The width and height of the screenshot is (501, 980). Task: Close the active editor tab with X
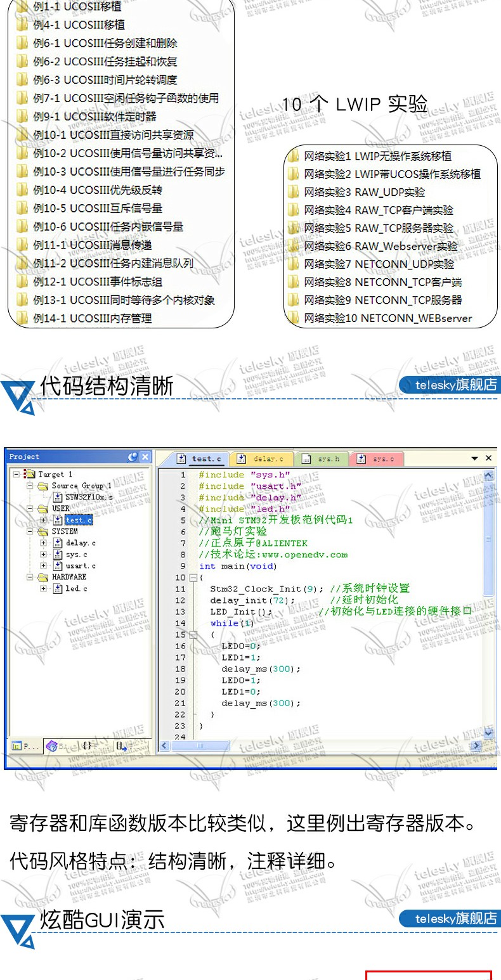(x=488, y=458)
